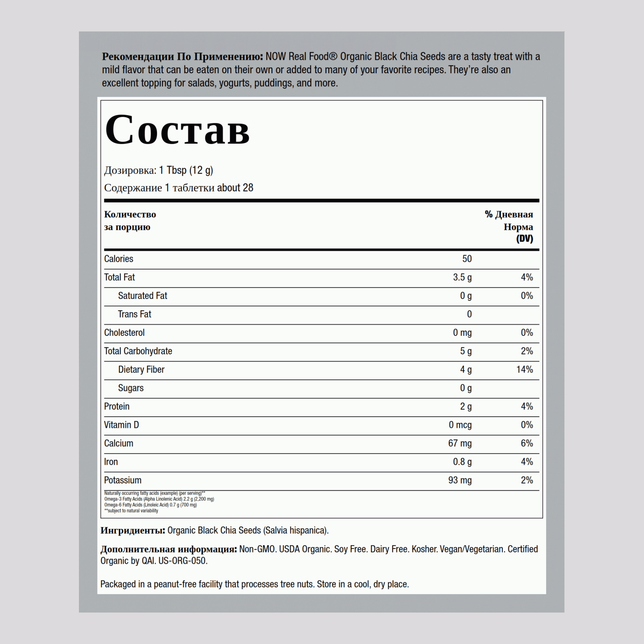
Task: Click the Total Fat amount '3.5 g'
Action: tap(462, 277)
